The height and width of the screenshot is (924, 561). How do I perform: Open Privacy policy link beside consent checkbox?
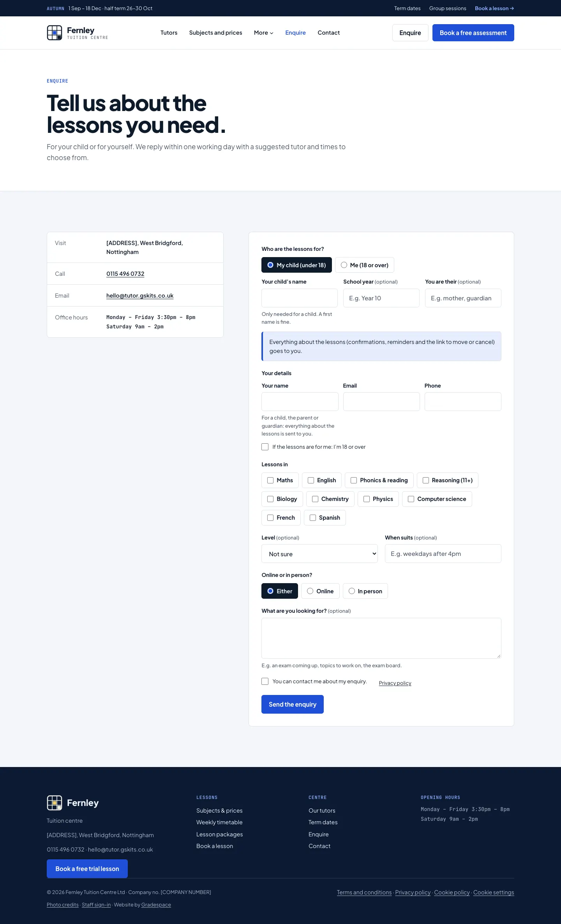coord(395,683)
